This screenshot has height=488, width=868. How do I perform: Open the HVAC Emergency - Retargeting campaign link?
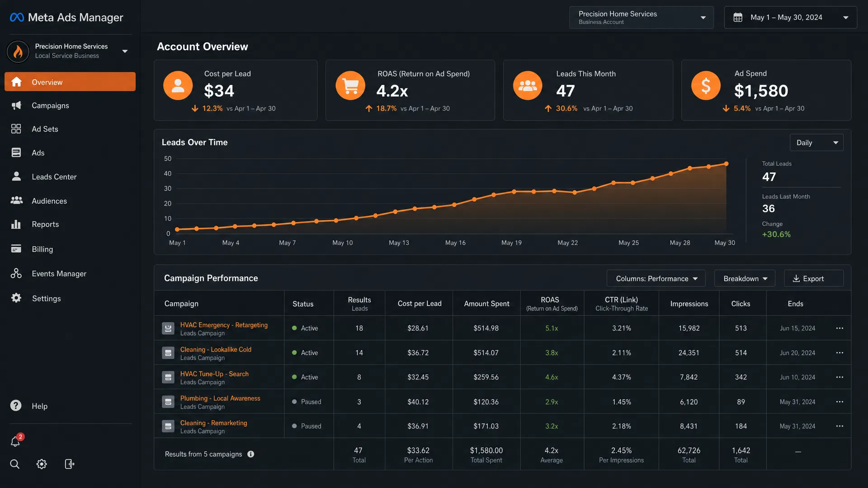(224, 325)
